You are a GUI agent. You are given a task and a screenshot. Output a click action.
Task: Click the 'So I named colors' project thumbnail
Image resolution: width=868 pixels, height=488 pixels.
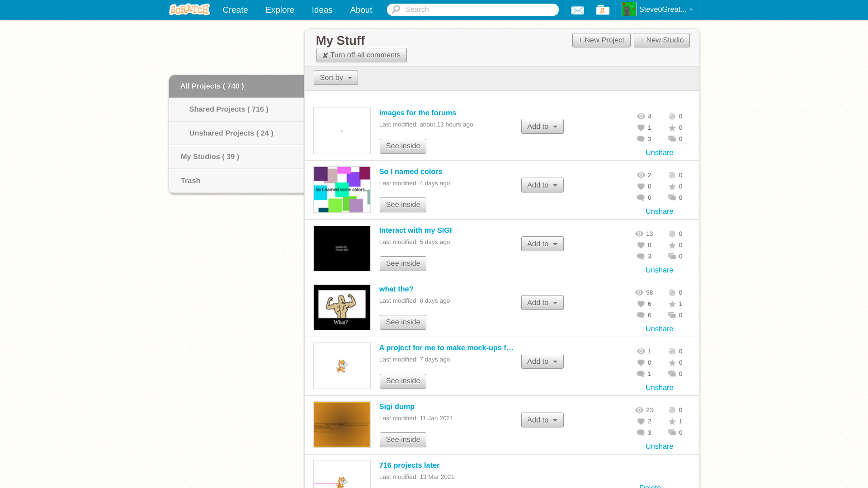point(342,190)
